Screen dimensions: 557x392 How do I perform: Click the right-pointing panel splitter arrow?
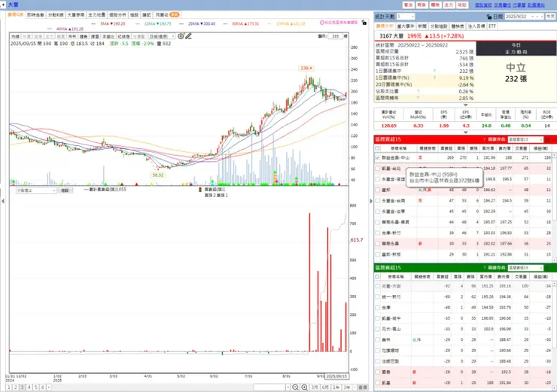click(x=371, y=201)
